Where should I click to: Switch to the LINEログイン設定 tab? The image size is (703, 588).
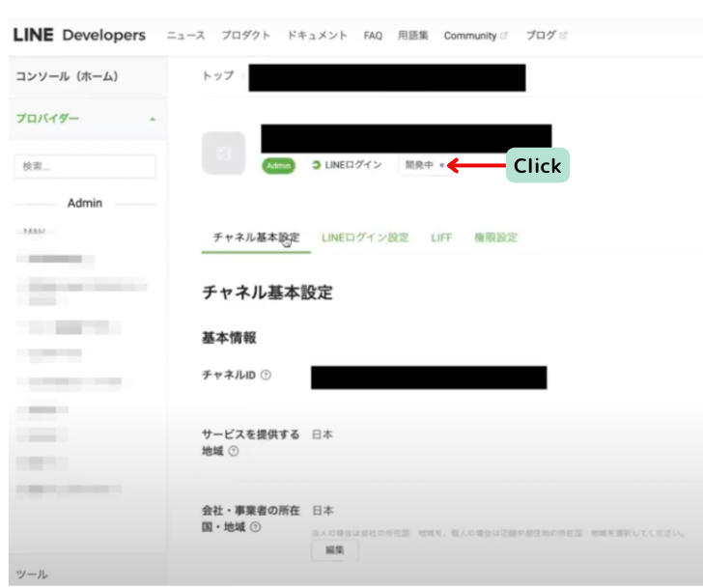(x=365, y=238)
